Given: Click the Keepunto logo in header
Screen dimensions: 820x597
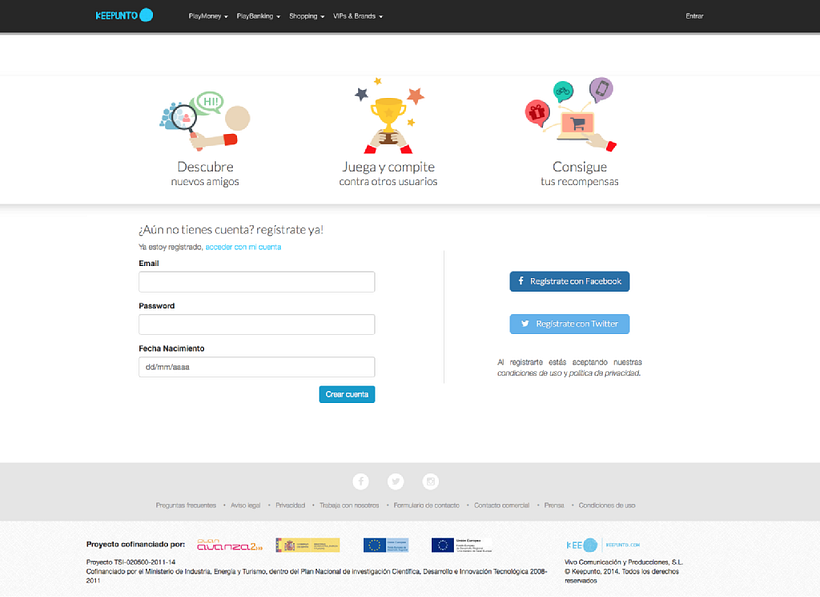Looking at the screenshot, I should 124,15.
